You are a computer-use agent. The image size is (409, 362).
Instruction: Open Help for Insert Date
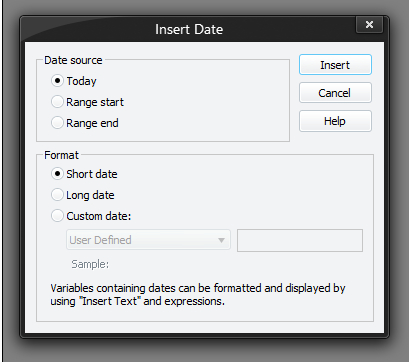coord(335,121)
